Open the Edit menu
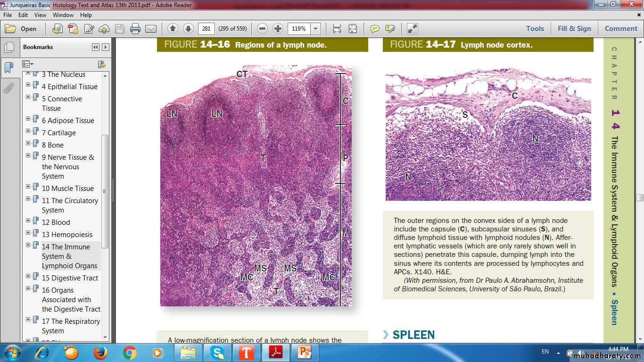Screen dimensions: 644x362 pos(23,15)
